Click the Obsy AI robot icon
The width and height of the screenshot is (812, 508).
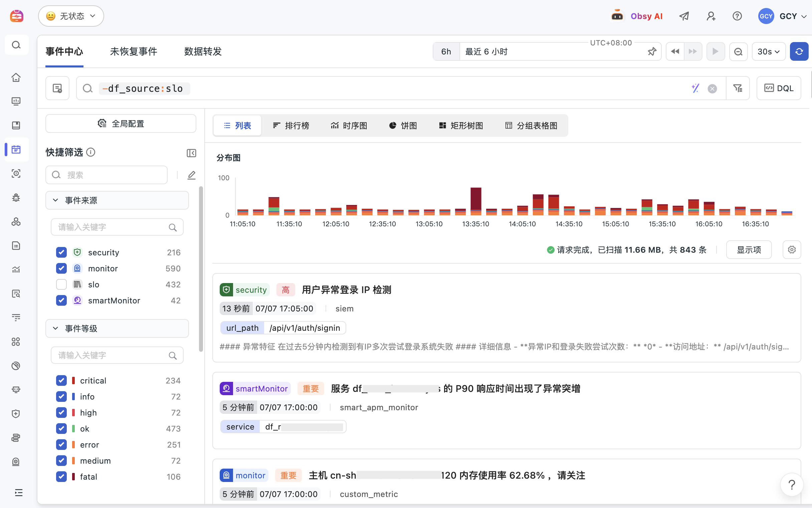coord(617,16)
